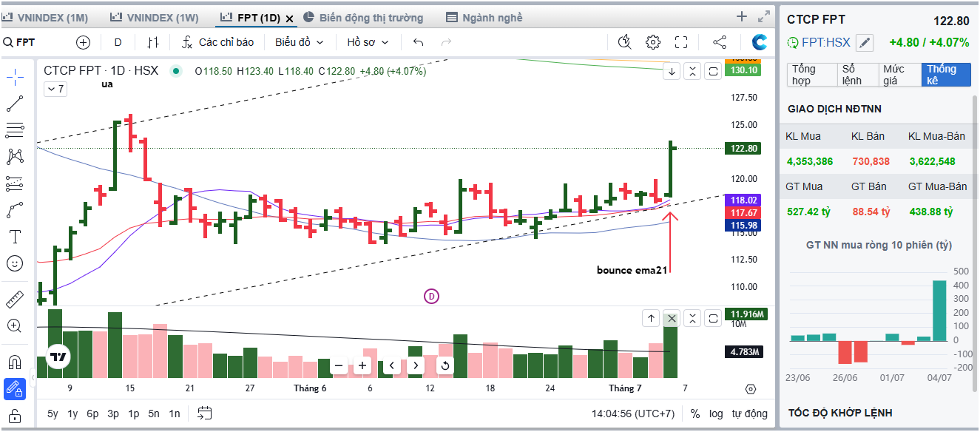This screenshot has height=432, width=980.
Task: Click the blue C logo icon
Action: tap(759, 42)
